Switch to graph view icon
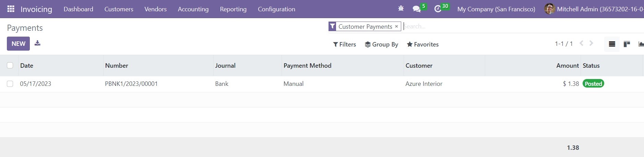 641,44
